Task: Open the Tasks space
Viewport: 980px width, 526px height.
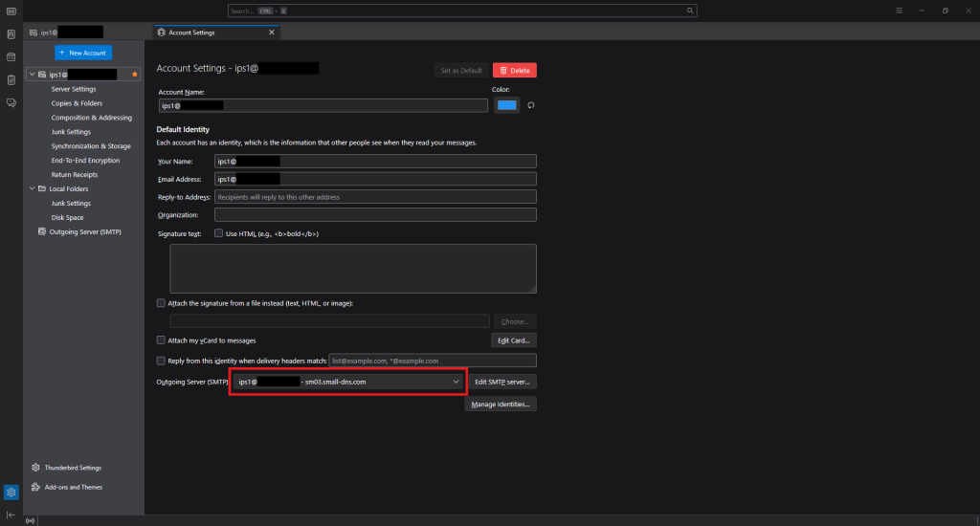Action: [11, 79]
